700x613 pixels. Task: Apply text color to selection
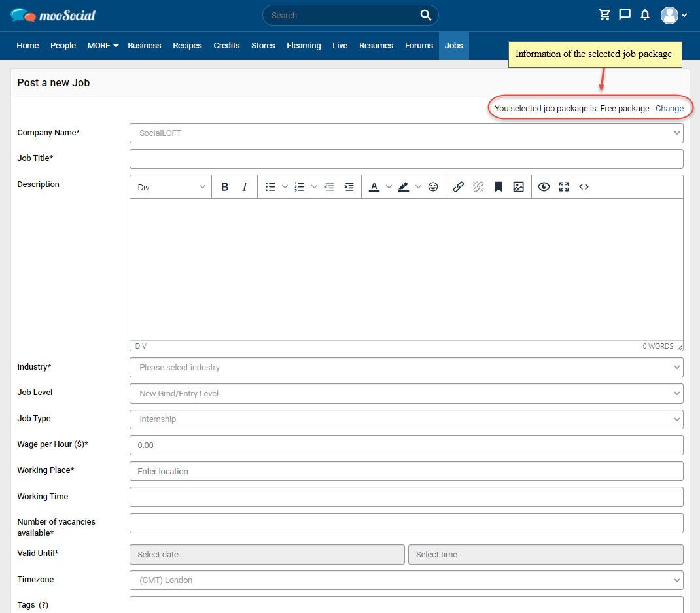click(374, 187)
